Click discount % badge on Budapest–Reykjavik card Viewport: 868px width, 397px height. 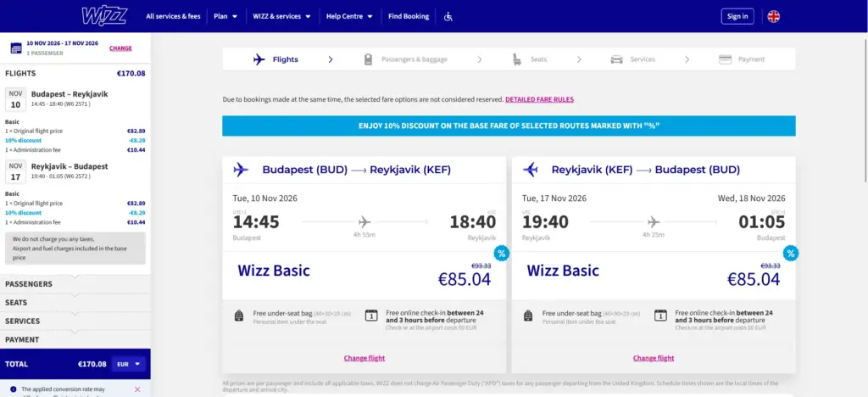tap(502, 254)
